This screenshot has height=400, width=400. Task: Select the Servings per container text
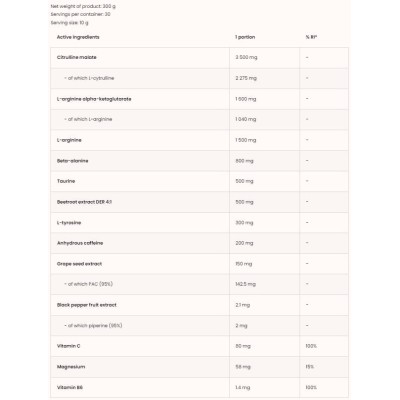[x=80, y=14]
